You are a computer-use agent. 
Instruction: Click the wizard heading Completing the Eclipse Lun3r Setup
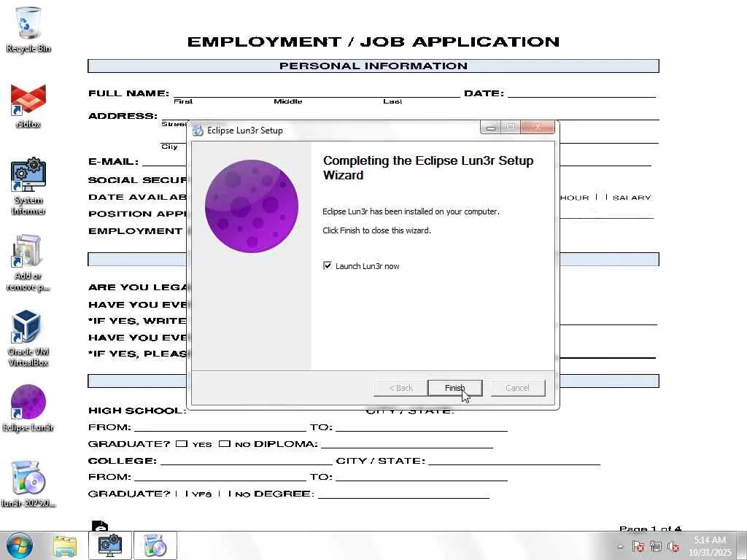(427, 168)
